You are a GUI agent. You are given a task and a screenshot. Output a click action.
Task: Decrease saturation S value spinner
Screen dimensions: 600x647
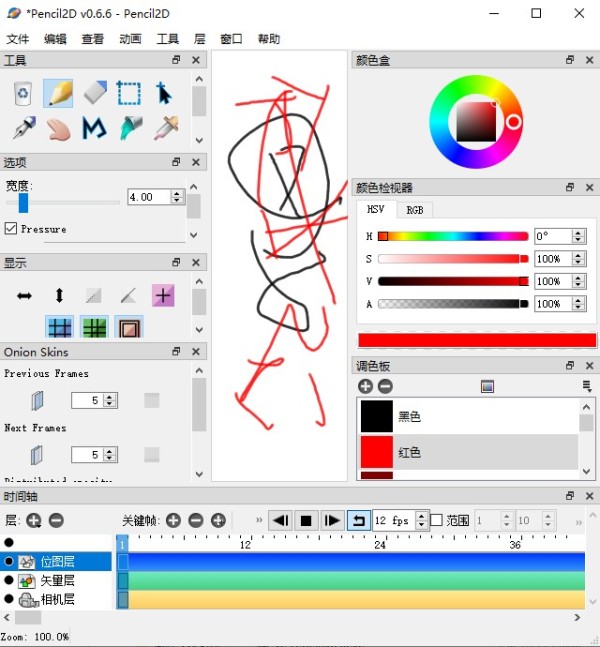579,262
